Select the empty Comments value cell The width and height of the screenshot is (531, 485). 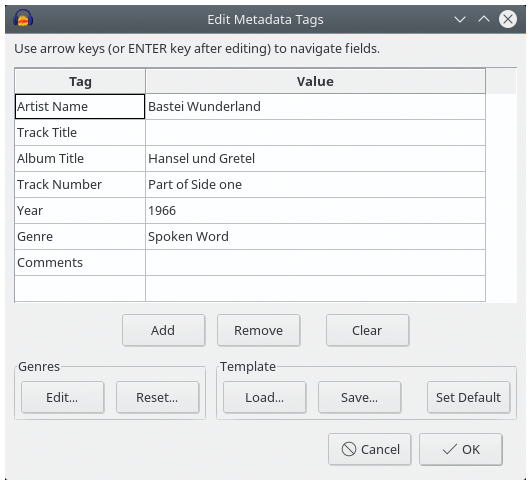pyautogui.click(x=315, y=262)
